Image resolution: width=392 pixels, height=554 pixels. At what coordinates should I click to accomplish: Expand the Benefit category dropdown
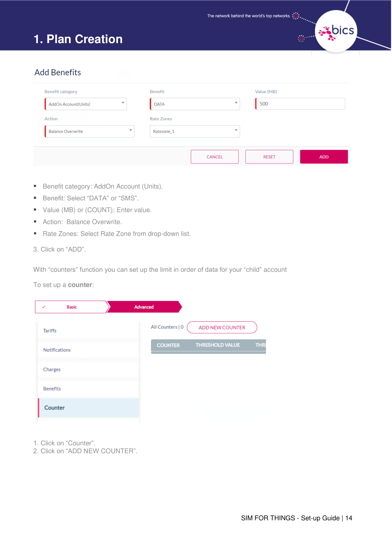coord(86,104)
